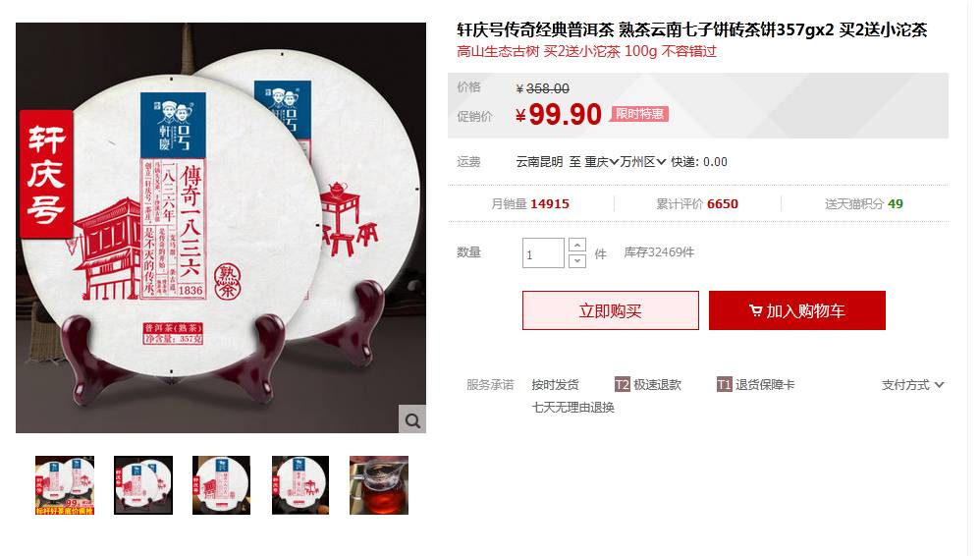
Task: Select the third single tea cake thumbnail
Action: [x=221, y=485]
